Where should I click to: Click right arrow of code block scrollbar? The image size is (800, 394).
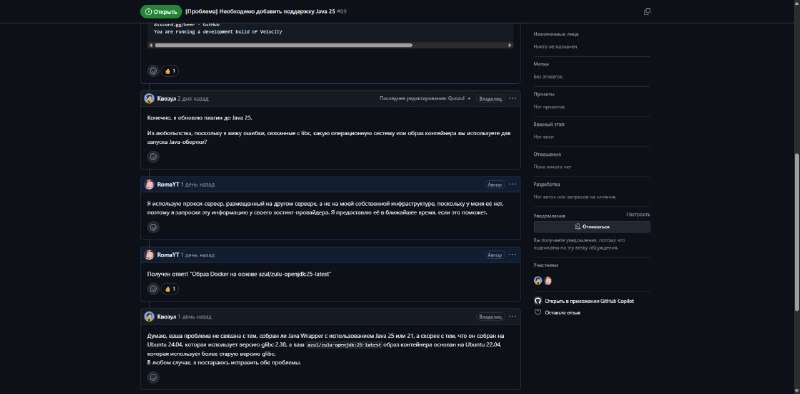point(510,45)
